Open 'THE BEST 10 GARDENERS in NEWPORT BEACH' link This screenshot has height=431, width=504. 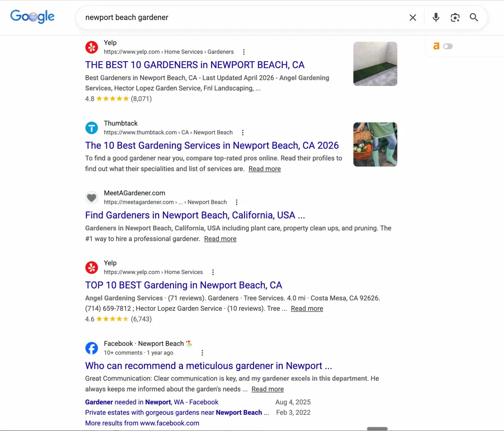[195, 65]
